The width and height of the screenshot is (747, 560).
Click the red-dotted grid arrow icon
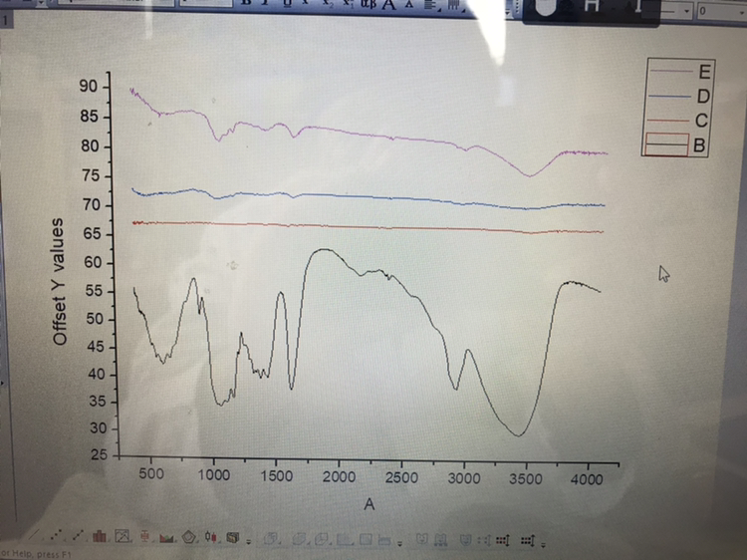tap(503, 540)
